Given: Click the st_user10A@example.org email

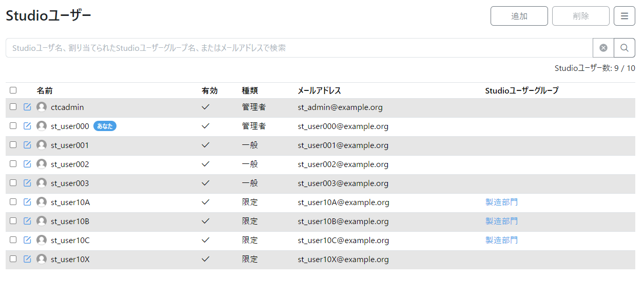Looking at the screenshot, I should [343, 202].
